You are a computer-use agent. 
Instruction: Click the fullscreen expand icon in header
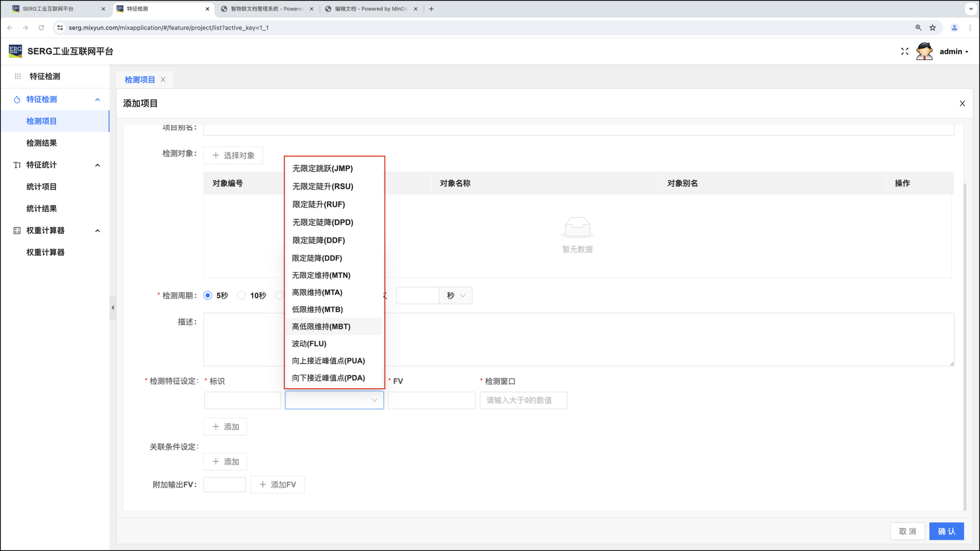coord(904,52)
